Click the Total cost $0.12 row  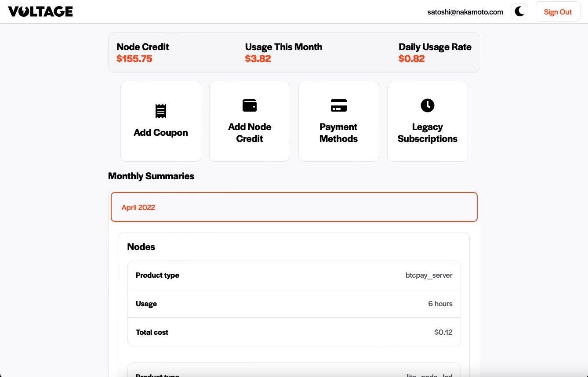tap(294, 332)
